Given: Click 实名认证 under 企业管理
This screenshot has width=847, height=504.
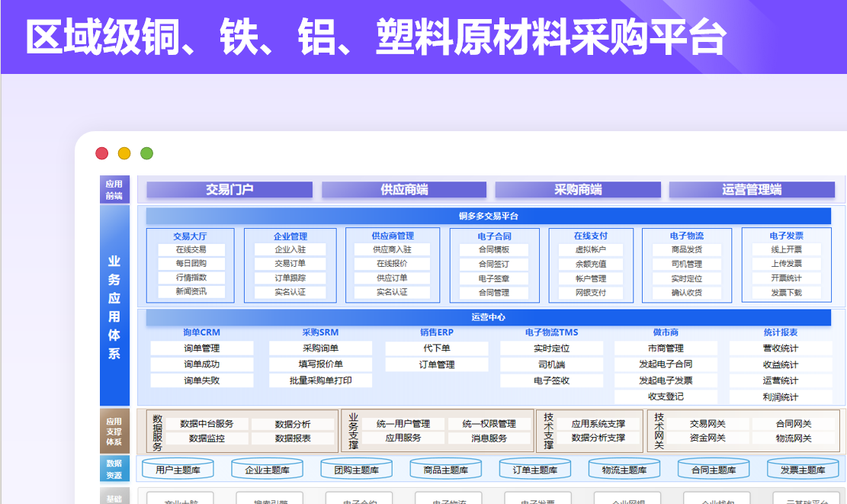Looking at the screenshot, I should coord(290,292).
